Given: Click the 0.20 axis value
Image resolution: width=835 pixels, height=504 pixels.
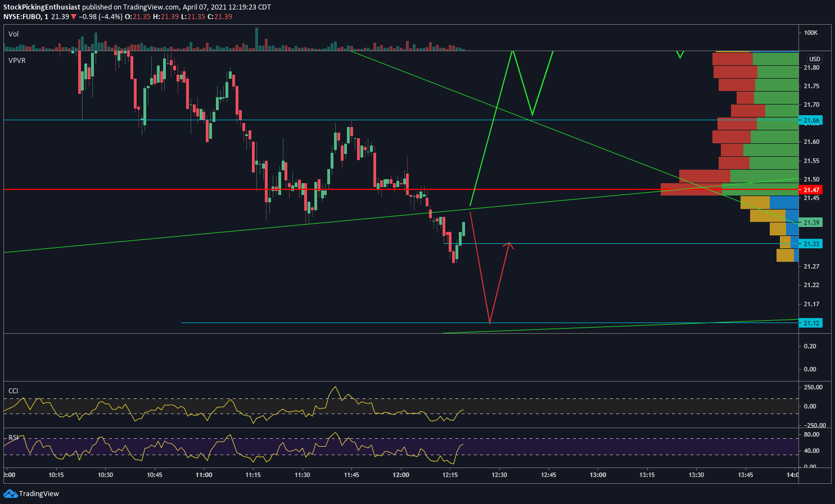Looking at the screenshot, I should pyautogui.click(x=810, y=346).
